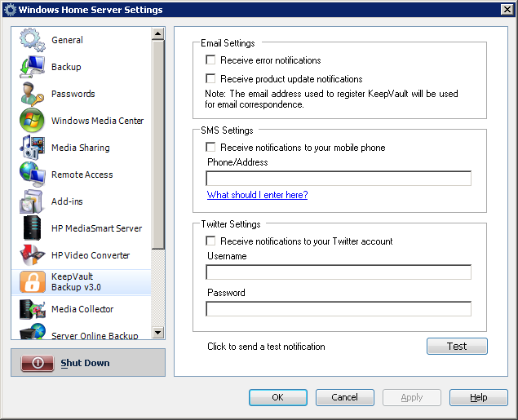Open Passwords user key icon
The width and height of the screenshot is (518, 420).
32,94
